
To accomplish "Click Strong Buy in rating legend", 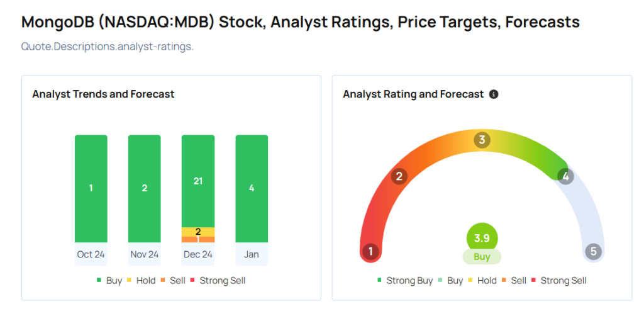I will (x=405, y=280).
